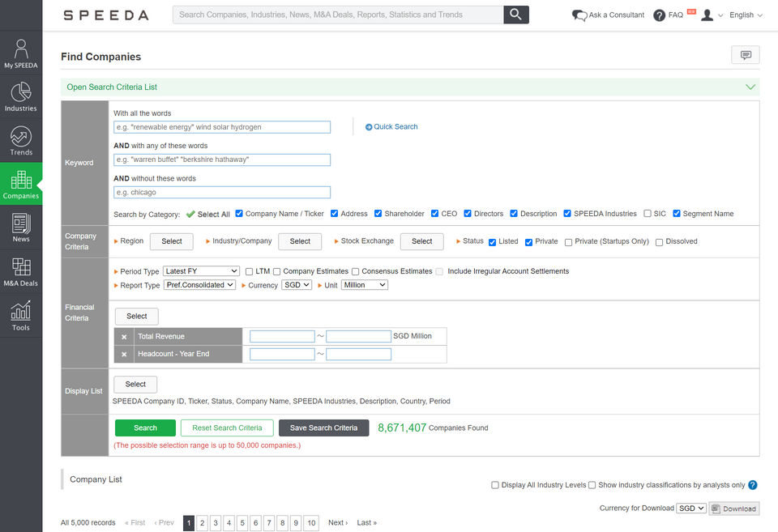Uncheck the Address category checkbox

(x=335, y=214)
